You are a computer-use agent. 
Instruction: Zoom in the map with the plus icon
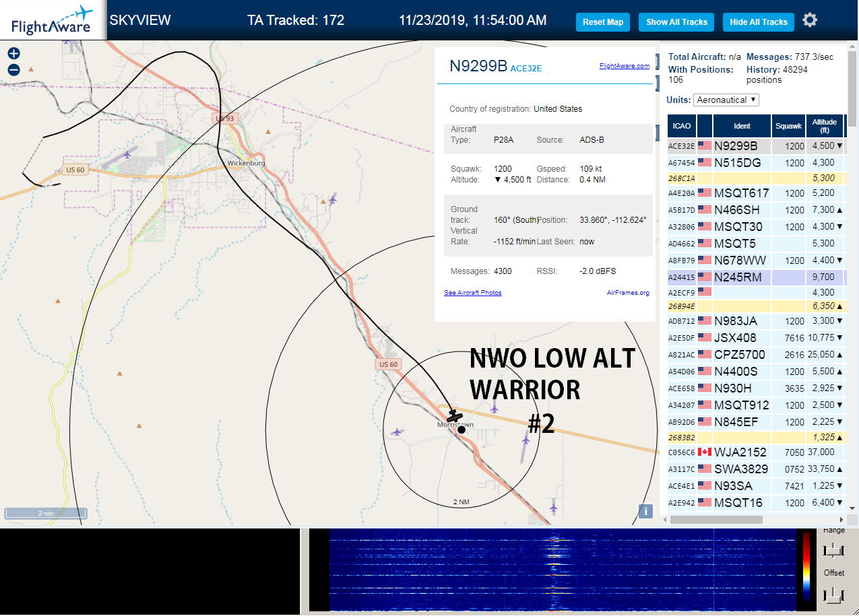tap(13, 54)
